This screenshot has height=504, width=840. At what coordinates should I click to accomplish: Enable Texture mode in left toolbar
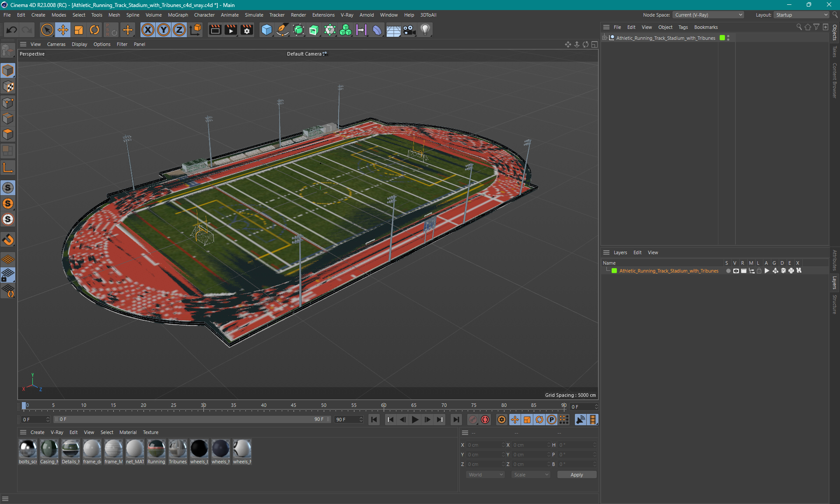(8, 87)
